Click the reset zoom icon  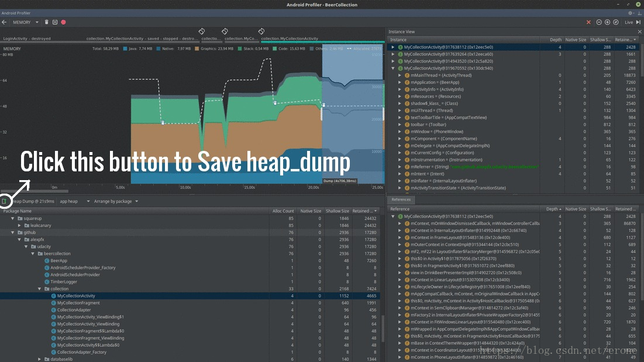pos(615,22)
